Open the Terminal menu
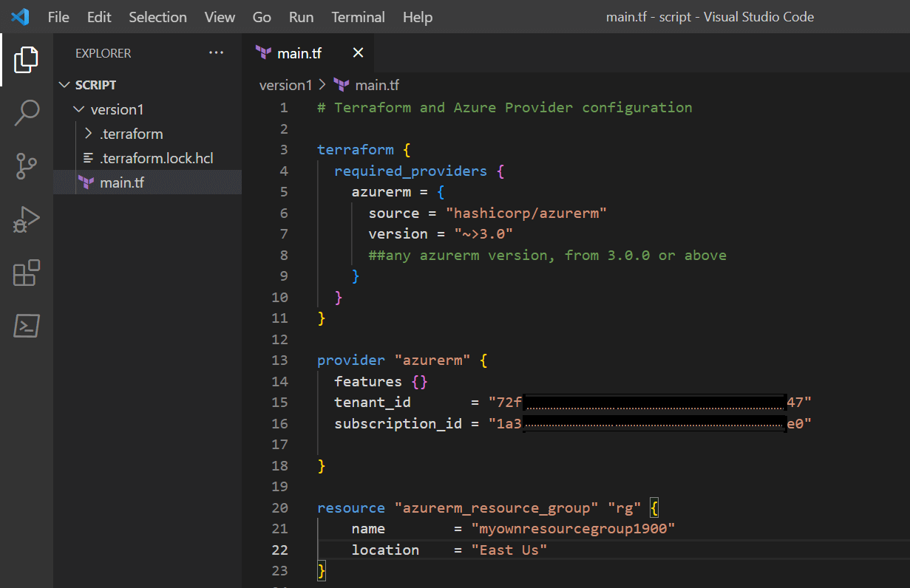The height and width of the screenshot is (588, 910). 358,16
